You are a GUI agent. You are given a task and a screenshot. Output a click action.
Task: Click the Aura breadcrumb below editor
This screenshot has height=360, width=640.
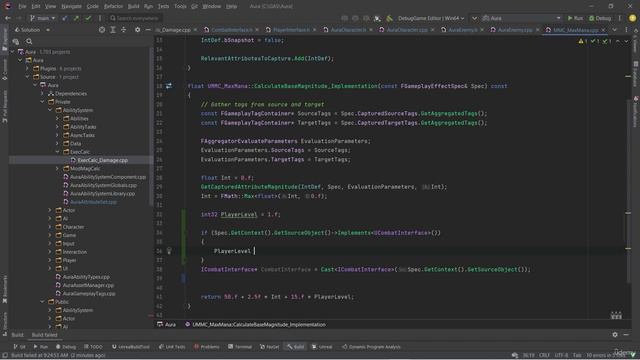pos(167,325)
